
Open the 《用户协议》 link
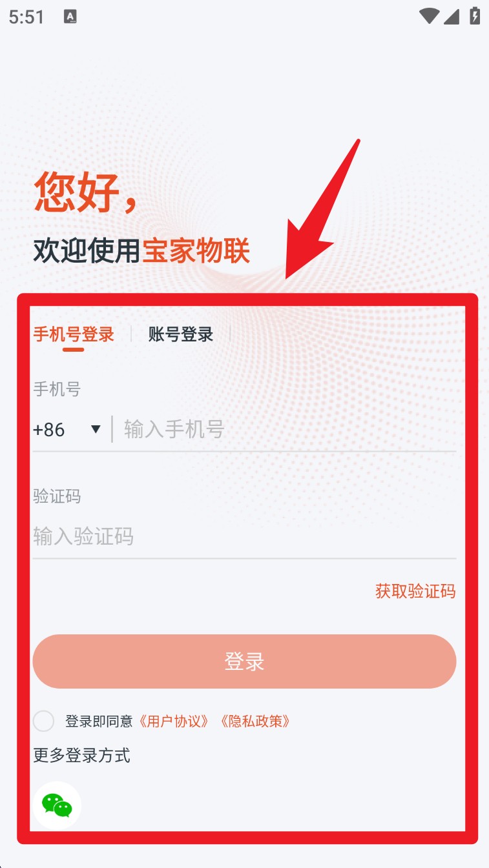coord(174,721)
